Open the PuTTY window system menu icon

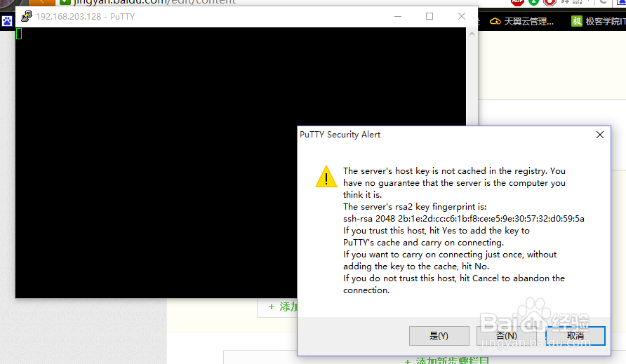[27, 16]
